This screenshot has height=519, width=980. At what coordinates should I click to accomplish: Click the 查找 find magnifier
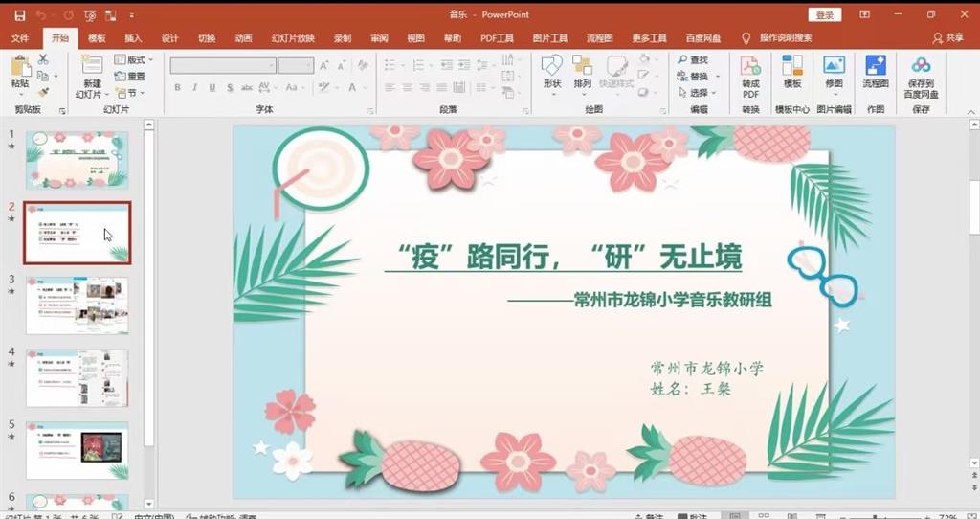(693, 60)
